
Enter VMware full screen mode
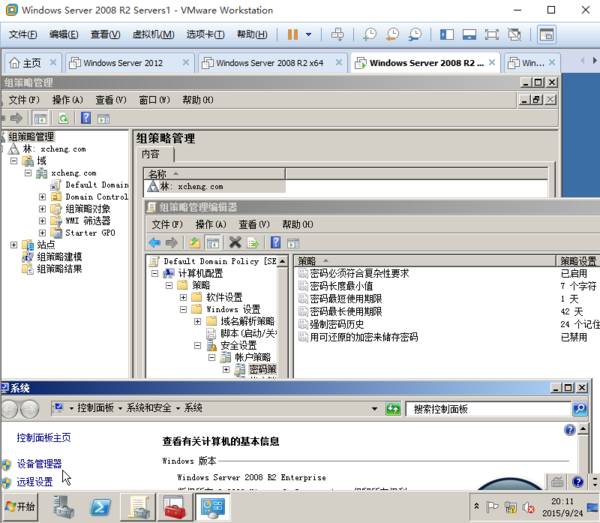point(492,35)
